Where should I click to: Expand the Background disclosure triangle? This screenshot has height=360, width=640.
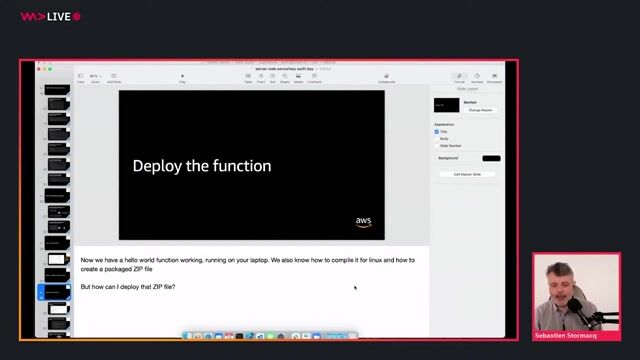tap(436, 158)
